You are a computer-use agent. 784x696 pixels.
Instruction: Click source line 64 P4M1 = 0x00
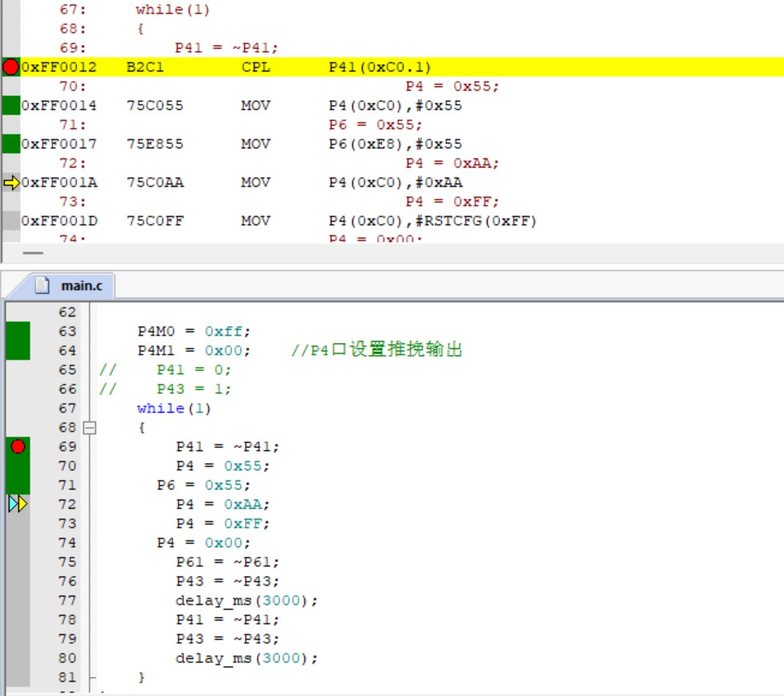[x=194, y=351]
